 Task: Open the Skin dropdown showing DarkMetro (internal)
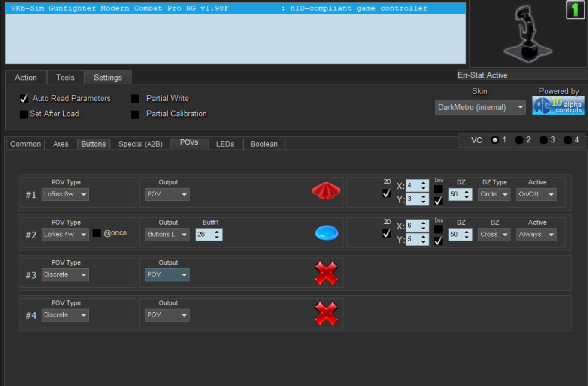pyautogui.click(x=480, y=107)
